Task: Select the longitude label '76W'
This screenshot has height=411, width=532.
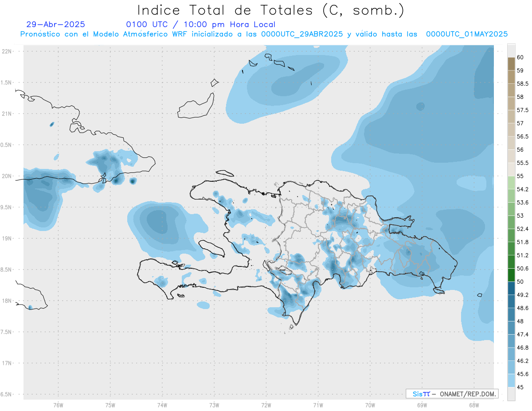Action: coord(58,405)
